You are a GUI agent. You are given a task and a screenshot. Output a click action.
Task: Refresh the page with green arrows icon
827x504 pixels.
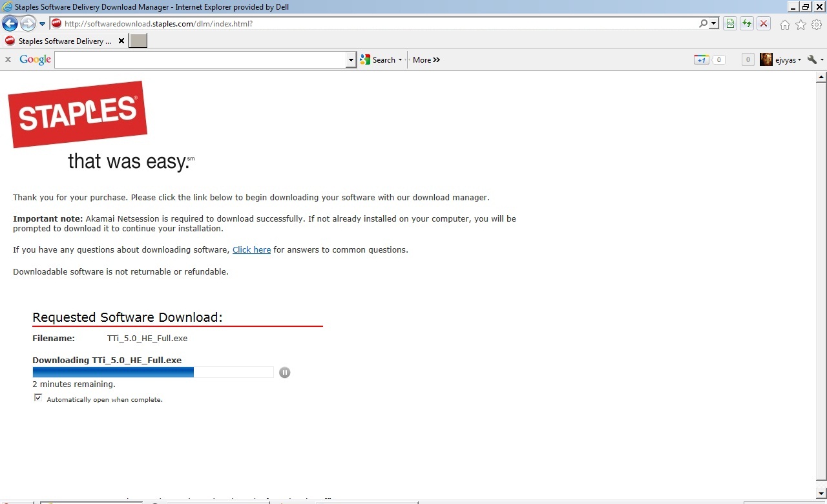[x=747, y=24]
